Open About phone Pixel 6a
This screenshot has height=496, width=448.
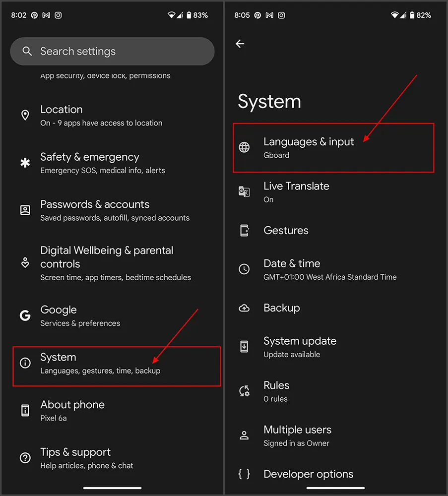72,411
